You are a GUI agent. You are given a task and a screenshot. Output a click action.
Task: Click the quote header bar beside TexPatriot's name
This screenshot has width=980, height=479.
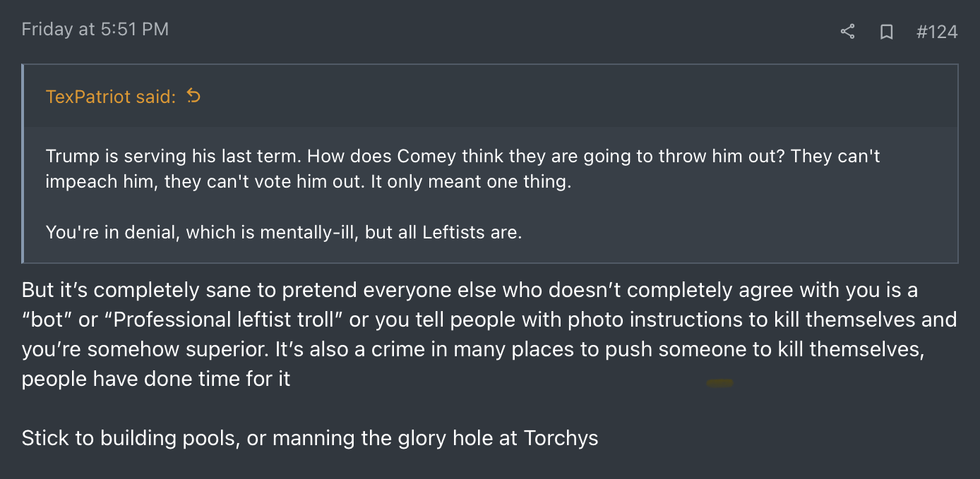pos(565,97)
